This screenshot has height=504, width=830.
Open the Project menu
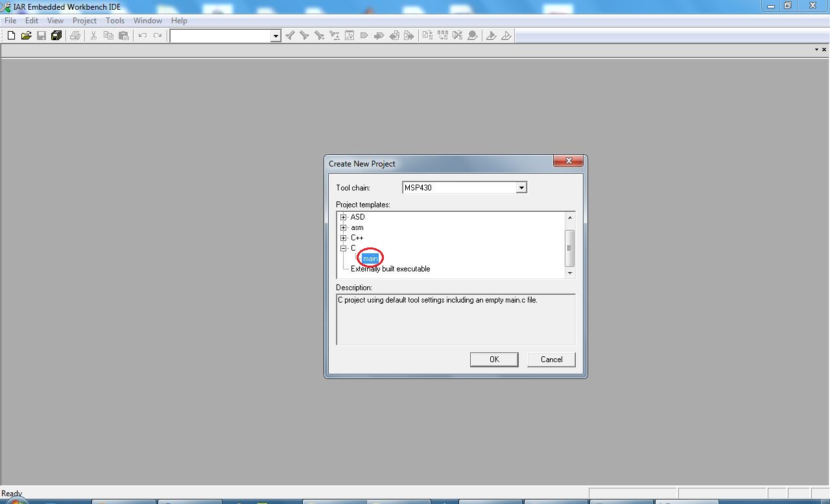point(84,21)
